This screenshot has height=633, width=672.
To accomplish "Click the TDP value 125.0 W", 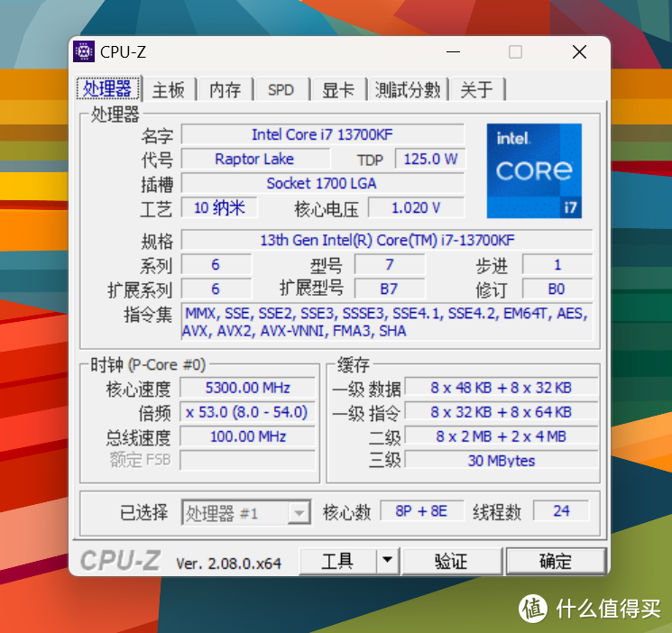I will coord(430,159).
